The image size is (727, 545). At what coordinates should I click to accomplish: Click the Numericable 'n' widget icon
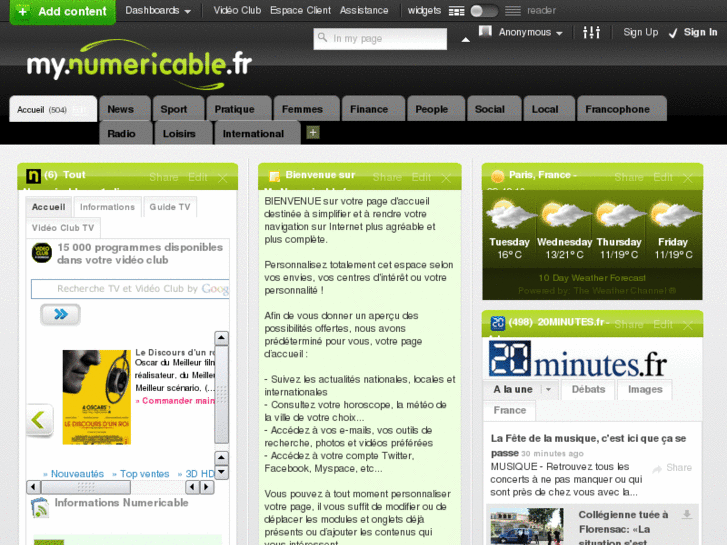pyautogui.click(x=33, y=176)
